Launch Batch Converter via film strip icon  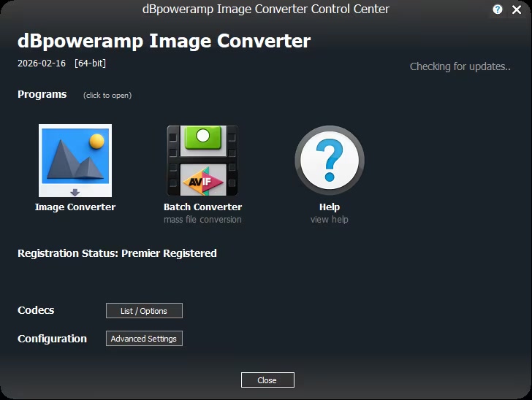click(x=202, y=161)
